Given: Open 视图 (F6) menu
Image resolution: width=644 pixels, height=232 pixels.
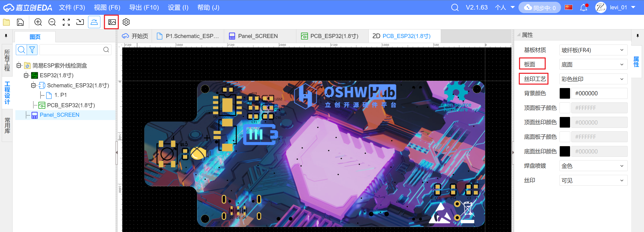Looking at the screenshot, I should (x=107, y=8).
